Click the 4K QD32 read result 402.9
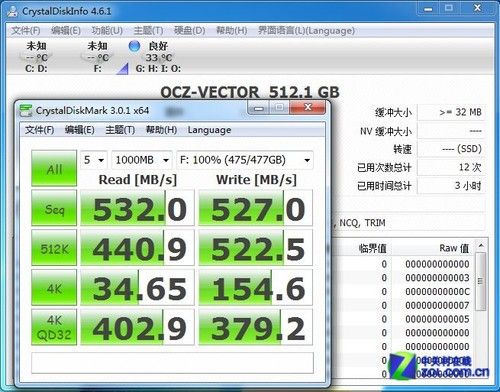The image size is (500, 392). coord(137,327)
